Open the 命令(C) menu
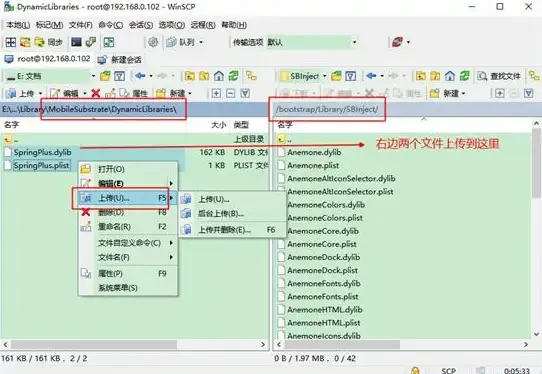The image size is (542, 374). (111, 25)
